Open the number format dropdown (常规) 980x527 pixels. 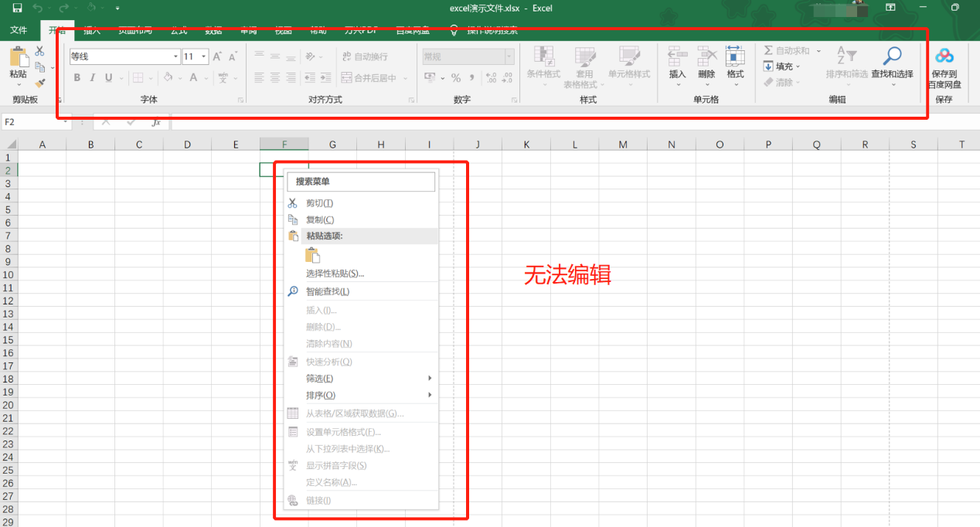[509, 56]
